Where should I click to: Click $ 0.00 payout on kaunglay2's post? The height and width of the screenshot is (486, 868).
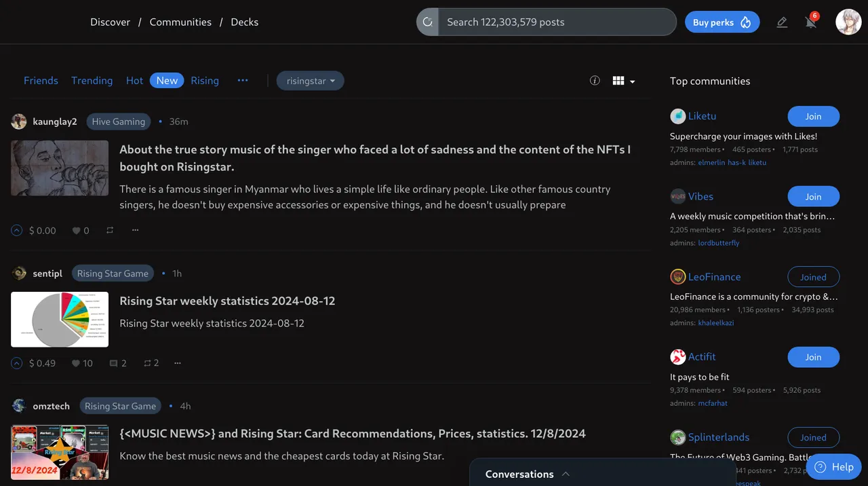tap(42, 230)
